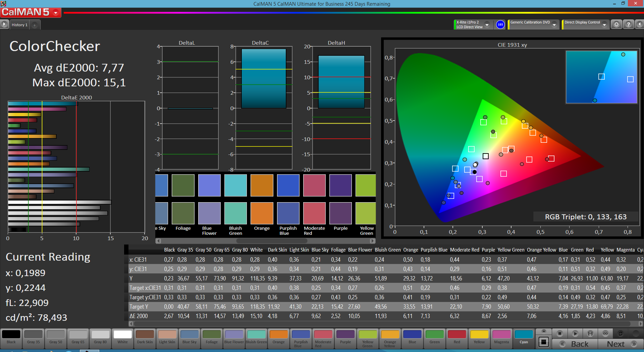
Task: Click the play arrow left of History tab
Action: point(4,25)
